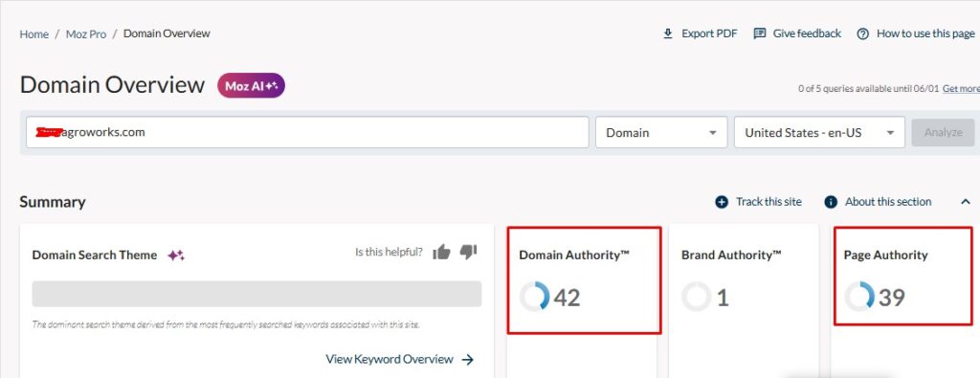
Task: Click the plus icon beside Track this site
Action: 722,202
